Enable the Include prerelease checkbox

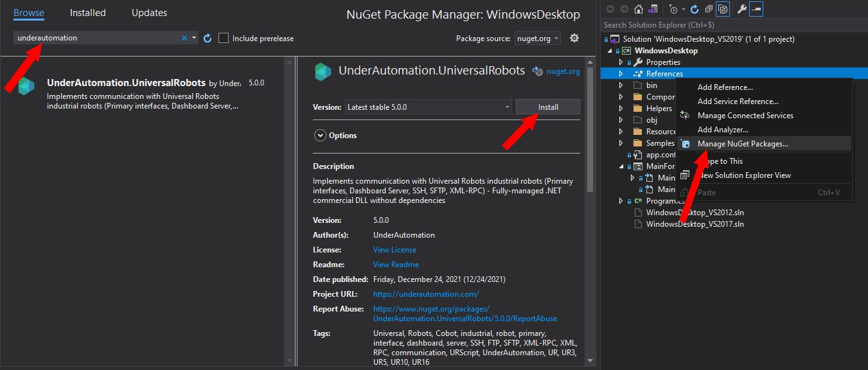(224, 38)
